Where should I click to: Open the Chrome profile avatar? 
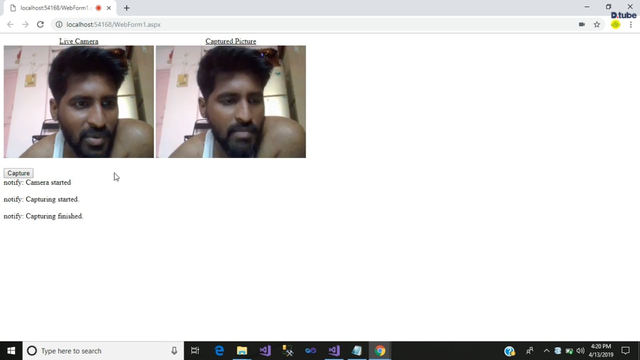tap(616, 24)
